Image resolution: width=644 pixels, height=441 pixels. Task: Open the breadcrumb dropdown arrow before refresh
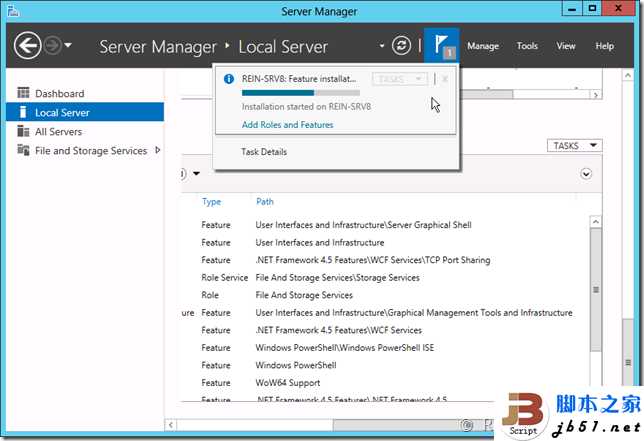click(x=382, y=46)
